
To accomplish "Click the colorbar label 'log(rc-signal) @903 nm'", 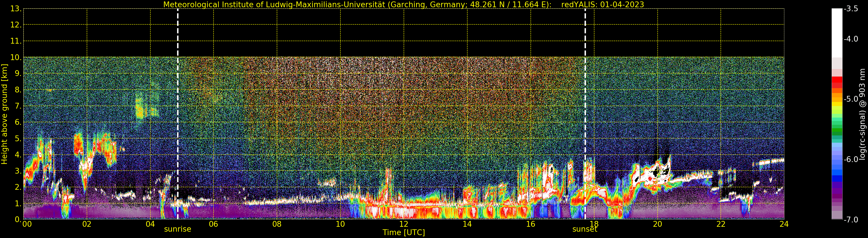I will 862,114.
